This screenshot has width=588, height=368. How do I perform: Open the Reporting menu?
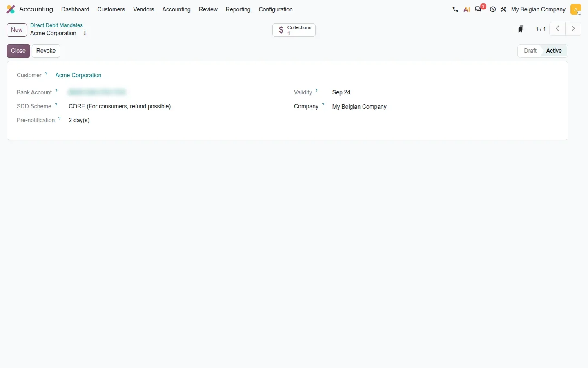pyautogui.click(x=238, y=9)
